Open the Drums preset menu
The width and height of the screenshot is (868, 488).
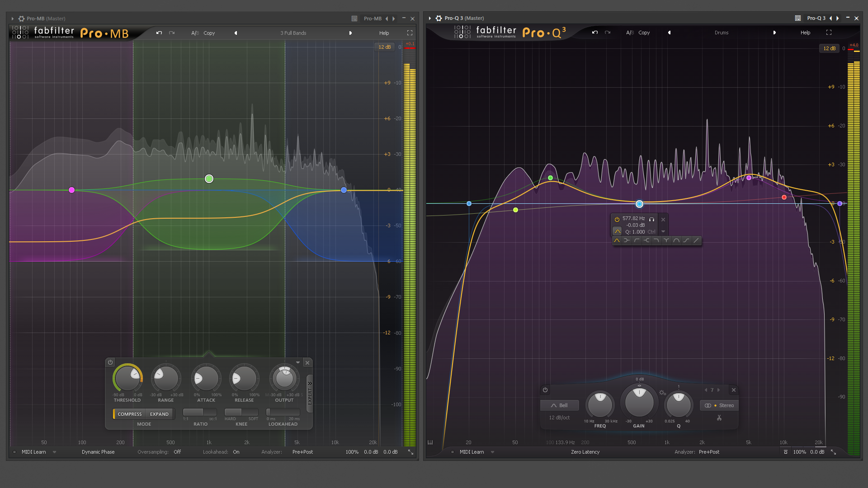[722, 33]
